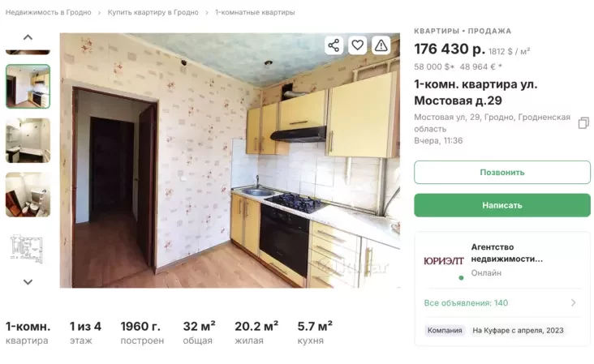
Task: Open breadcrumb Недвижимость в Гродно
Action: 48,12
